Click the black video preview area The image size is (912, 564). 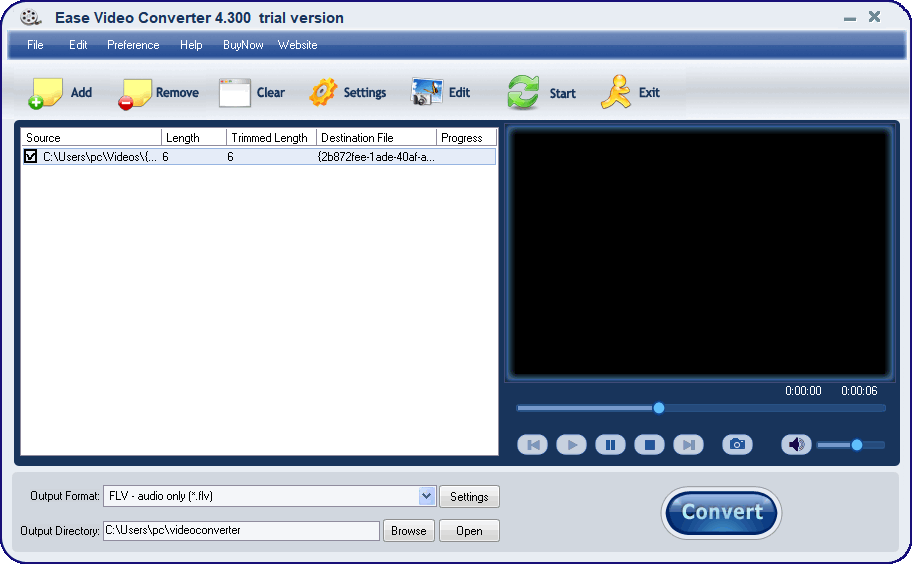point(700,253)
